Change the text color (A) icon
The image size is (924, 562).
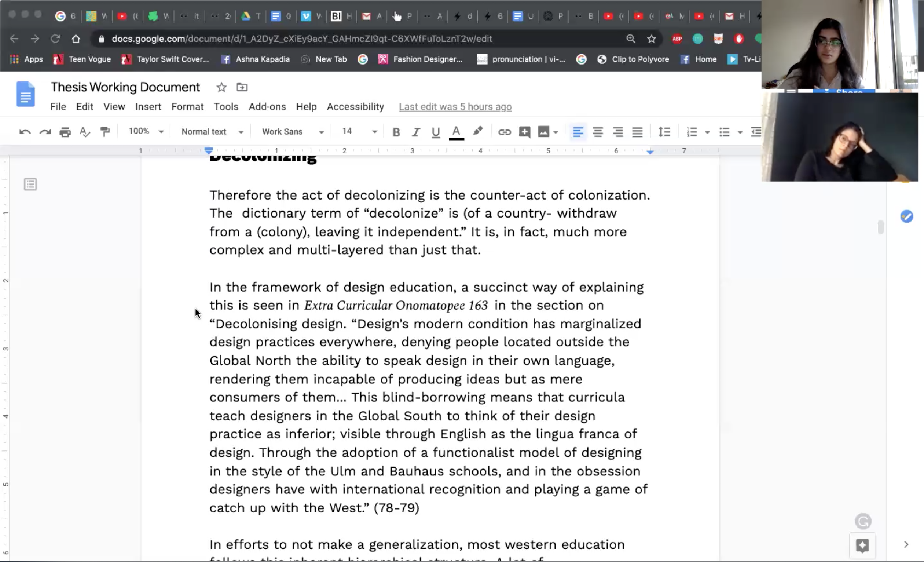coord(456,132)
